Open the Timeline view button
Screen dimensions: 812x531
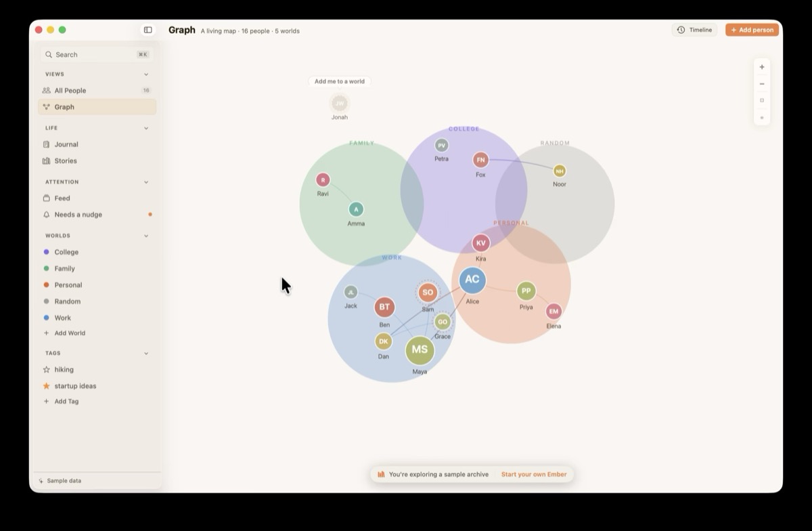[x=694, y=30]
